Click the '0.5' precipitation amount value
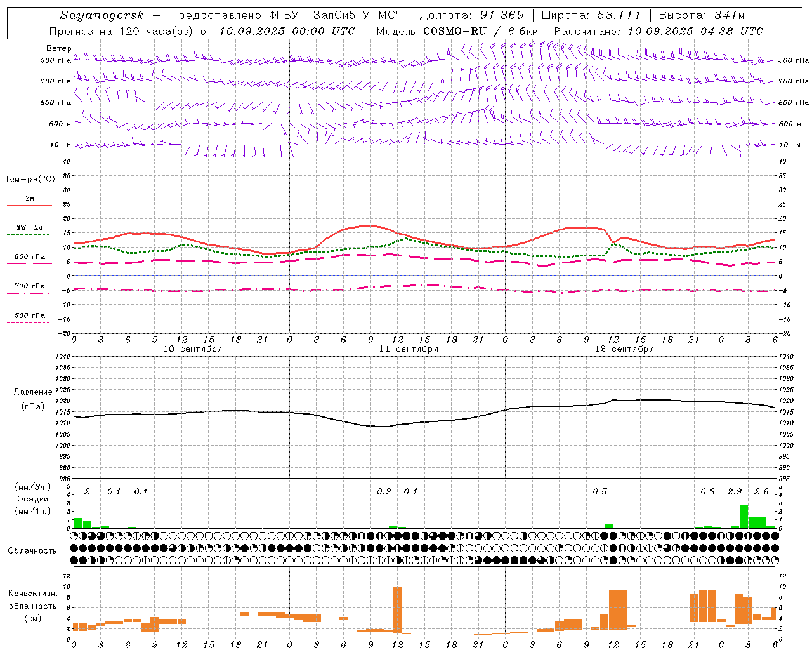812x650 pixels. pyautogui.click(x=599, y=492)
